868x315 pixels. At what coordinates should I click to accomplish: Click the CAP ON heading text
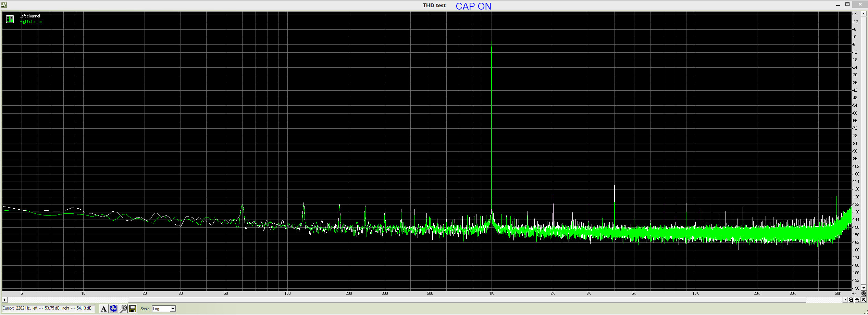[x=473, y=6]
